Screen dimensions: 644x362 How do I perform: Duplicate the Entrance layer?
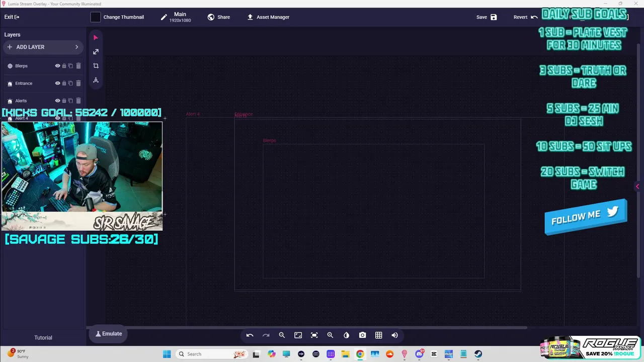point(70,83)
